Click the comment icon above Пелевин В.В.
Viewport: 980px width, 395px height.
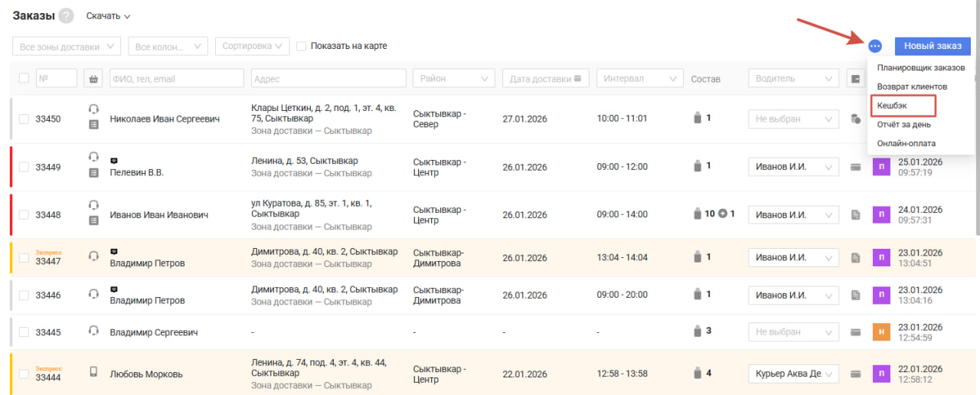[114, 161]
